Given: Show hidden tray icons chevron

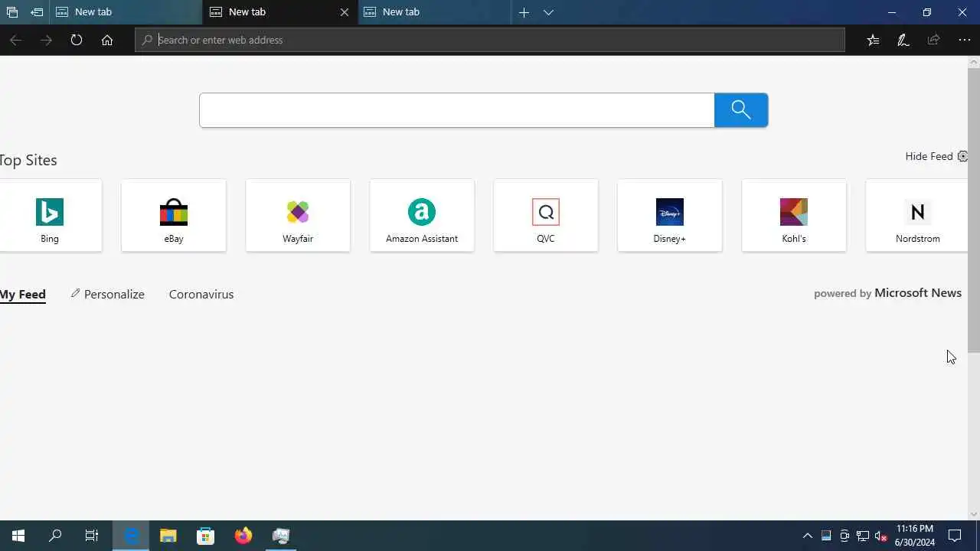Looking at the screenshot, I should click(807, 536).
